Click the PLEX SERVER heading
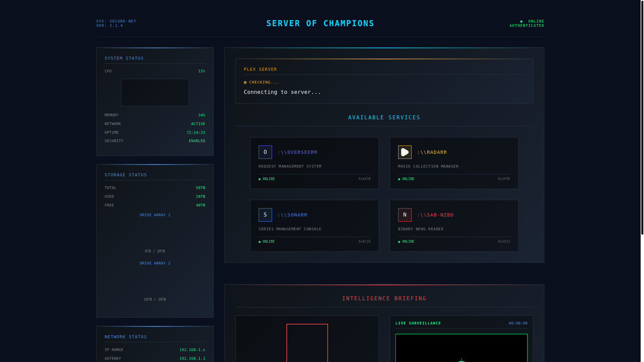Screen dimensions: 644x362 tap(260, 69)
